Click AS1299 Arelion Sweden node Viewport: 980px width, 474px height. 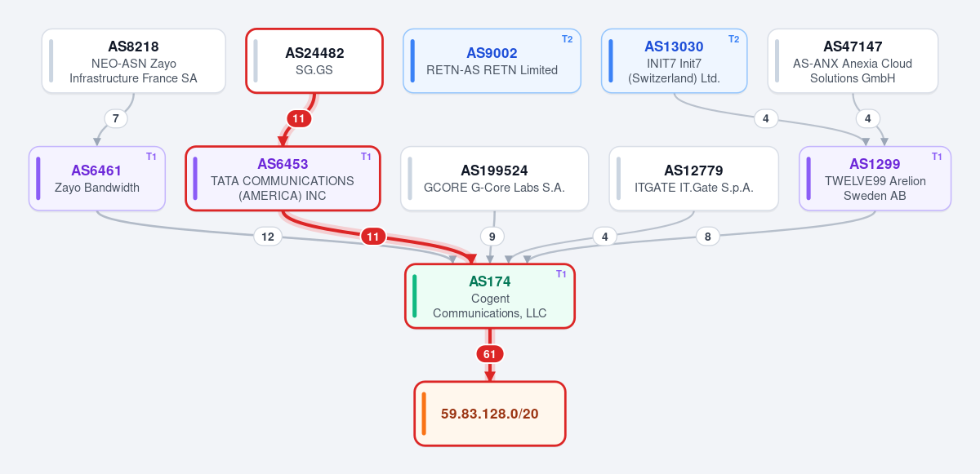[x=875, y=179]
